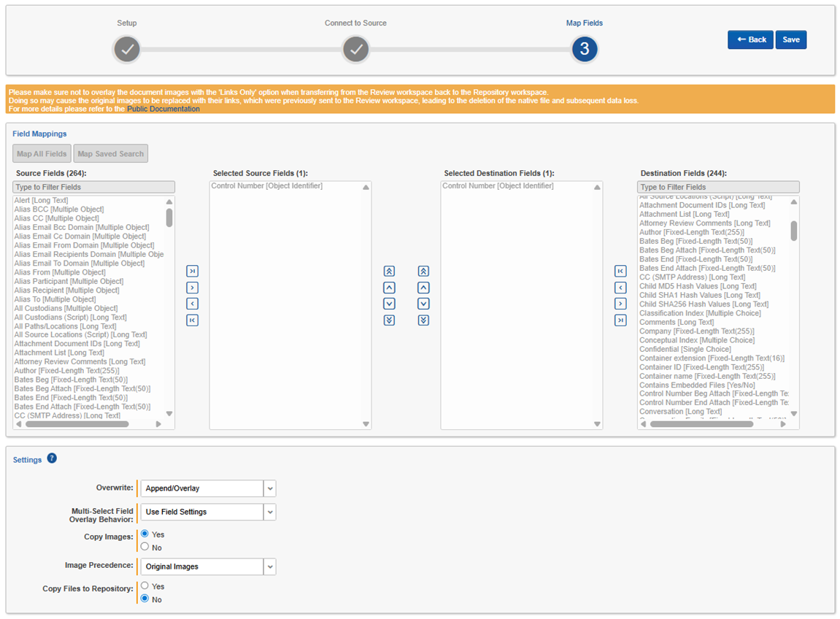Add all source fields to the selected list
Viewport: 840px width, 619px height.
pos(193,272)
